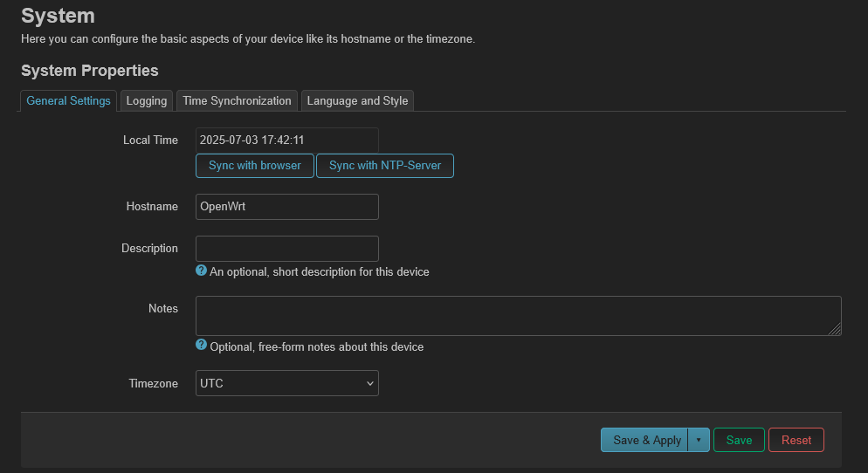The image size is (868, 473).
Task: Click the System Properties heading
Action: [90, 71]
